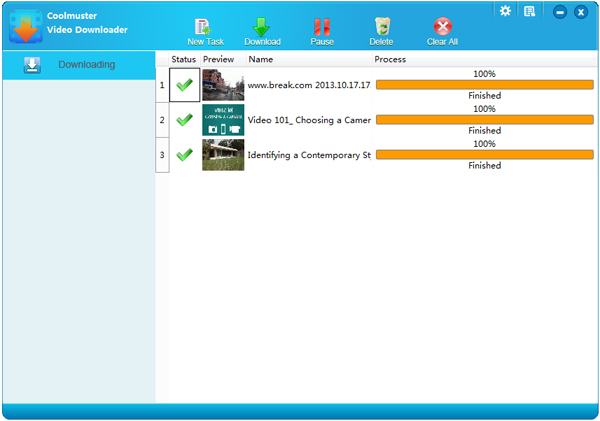Open settings via the gear icon

[x=505, y=11]
